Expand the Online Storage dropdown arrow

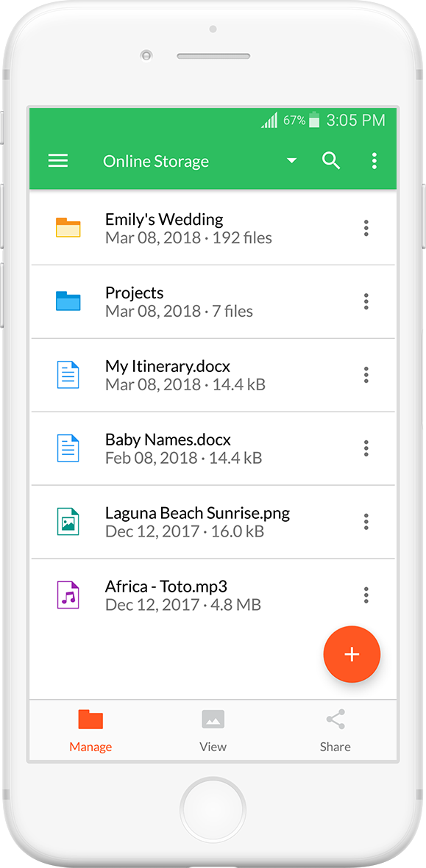[291, 161]
